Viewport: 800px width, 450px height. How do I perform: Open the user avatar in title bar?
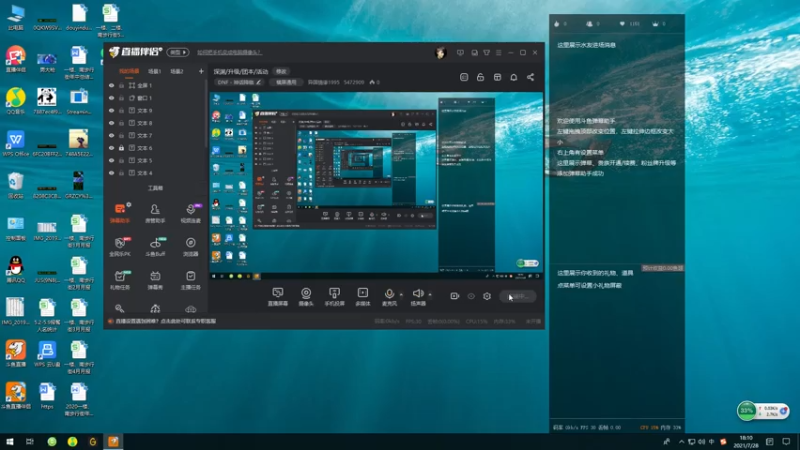[440, 53]
